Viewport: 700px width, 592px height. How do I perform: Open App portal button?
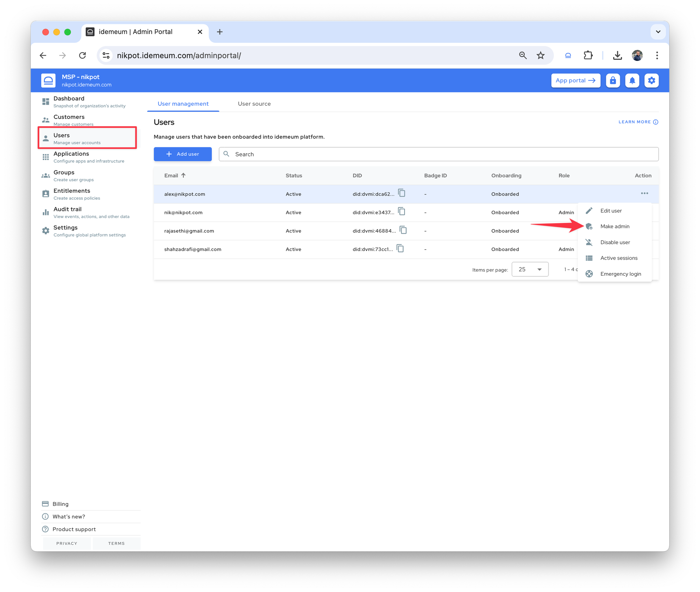[576, 80]
